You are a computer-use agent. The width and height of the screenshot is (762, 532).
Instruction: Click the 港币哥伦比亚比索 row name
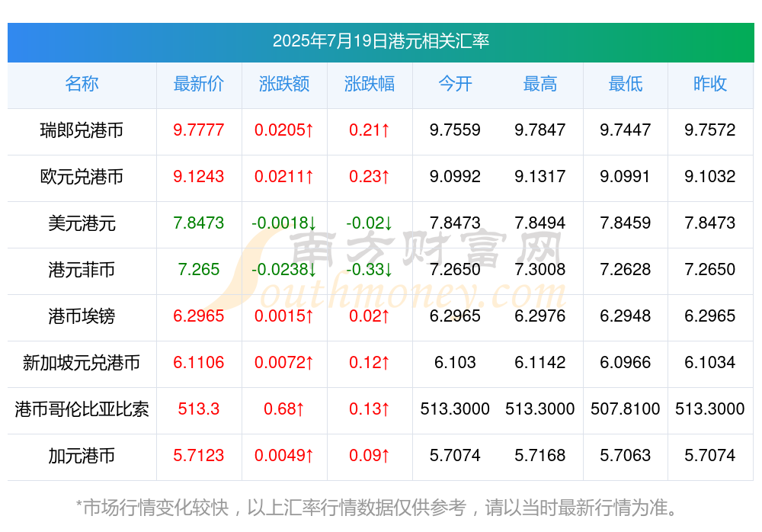point(82,409)
